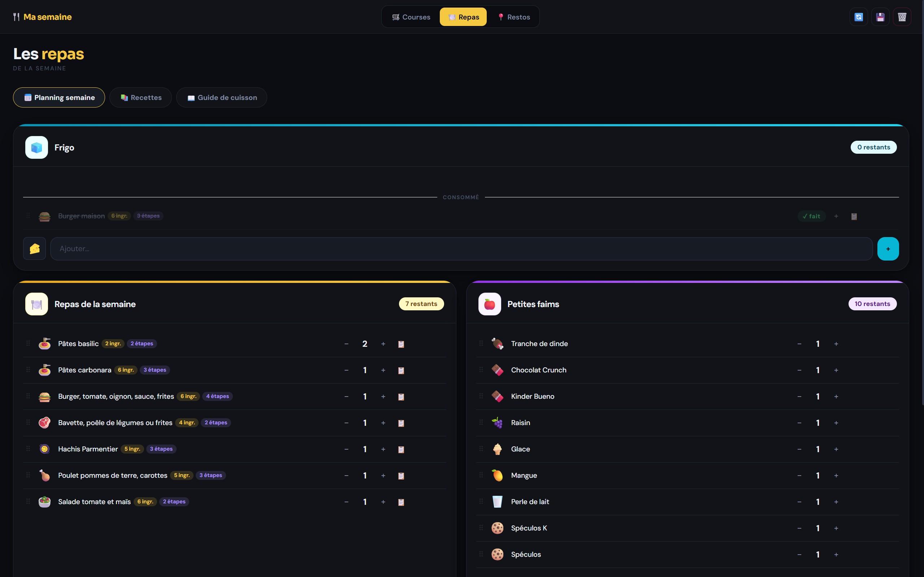924x577 pixels.
Task: Open recipe clipboard for Burger maison
Action: point(854,217)
